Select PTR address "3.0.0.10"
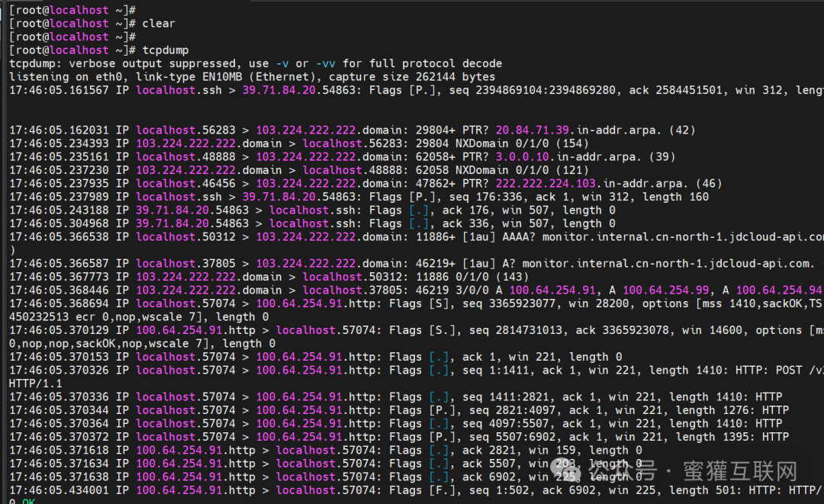Viewport: 824px width, 504px height. coord(522,157)
